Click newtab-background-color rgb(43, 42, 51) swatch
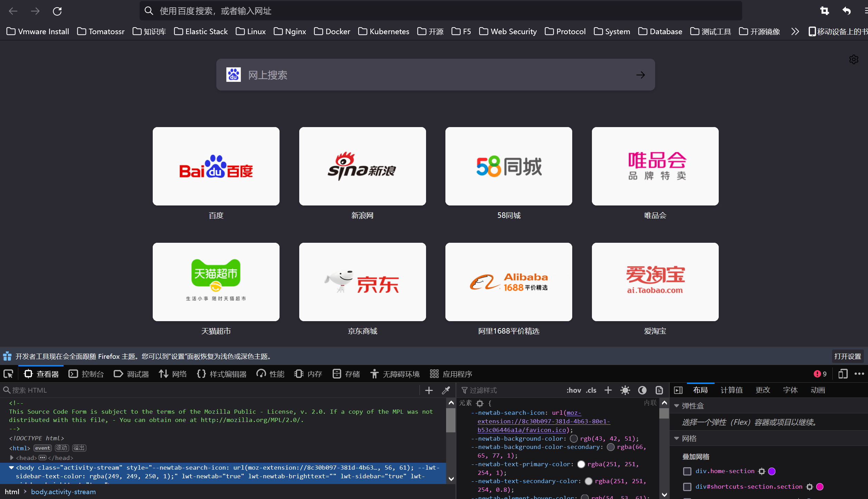This screenshot has width=868, height=499. (x=574, y=439)
